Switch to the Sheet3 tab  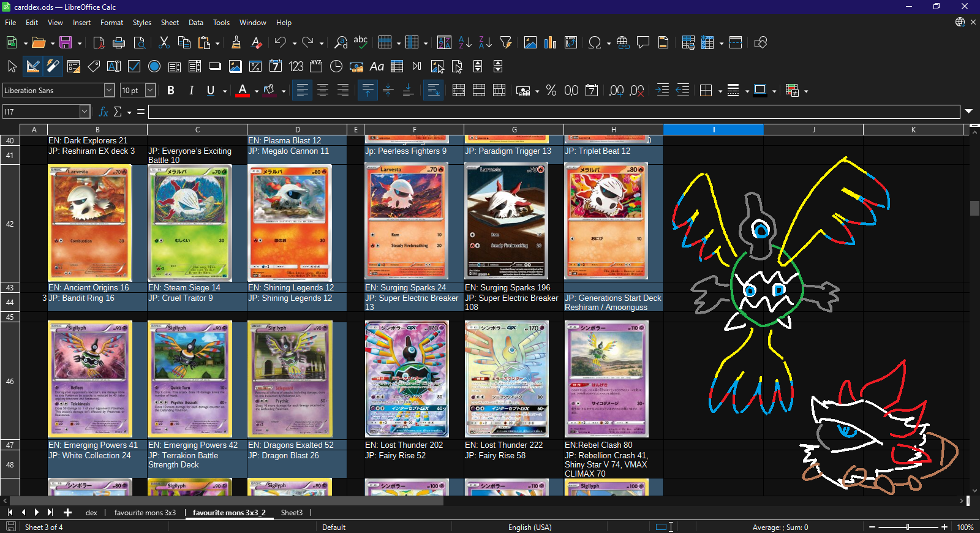[x=292, y=513]
